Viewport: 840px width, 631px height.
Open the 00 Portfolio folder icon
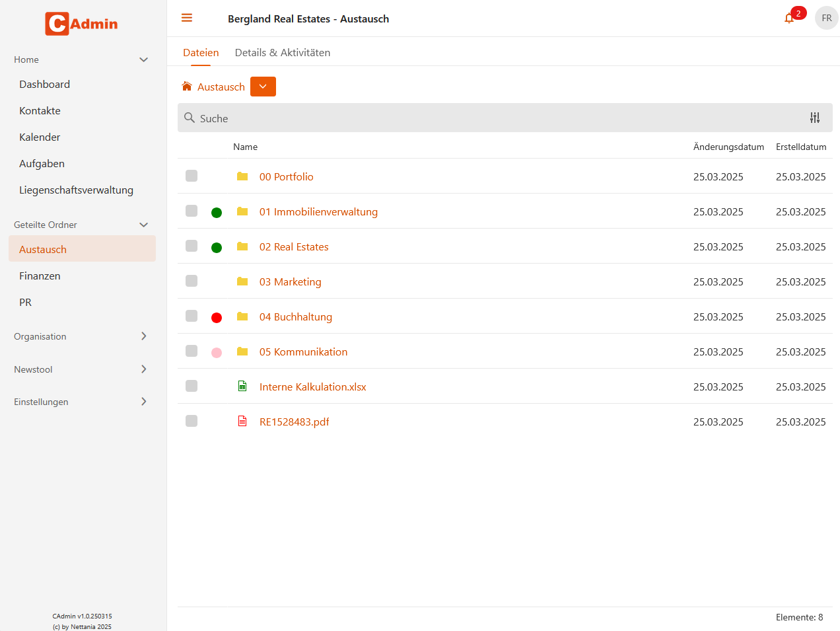point(243,176)
